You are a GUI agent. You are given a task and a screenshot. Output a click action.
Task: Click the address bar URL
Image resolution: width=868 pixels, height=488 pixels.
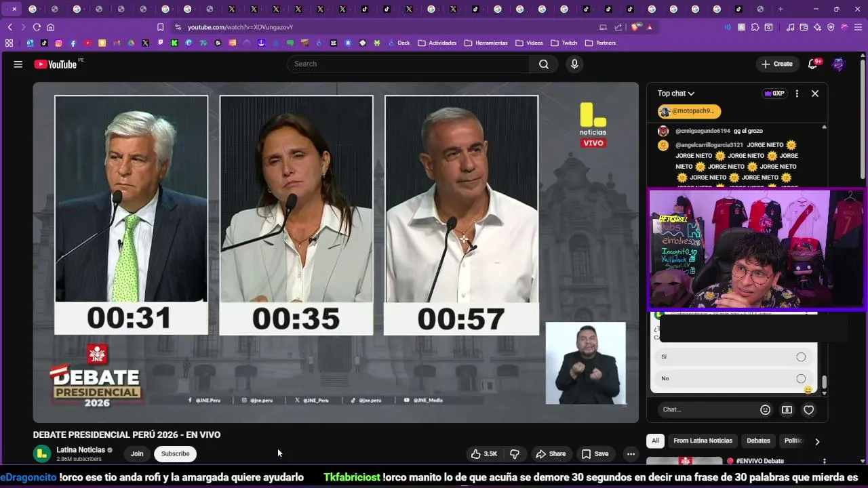(x=240, y=27)
